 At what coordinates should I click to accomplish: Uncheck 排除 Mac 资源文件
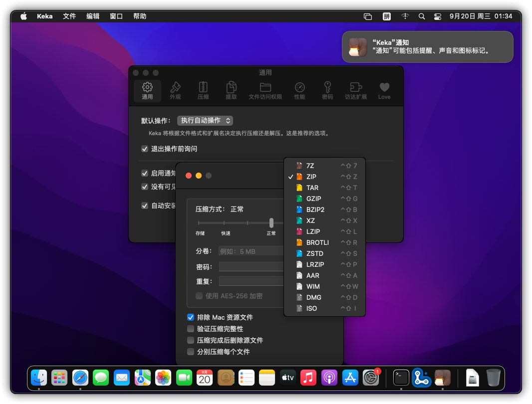pyautogui.click(x=191, y=318)
